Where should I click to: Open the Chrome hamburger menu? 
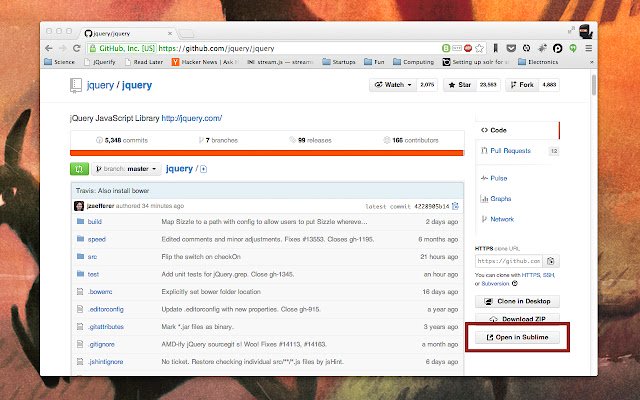[589, 48]
